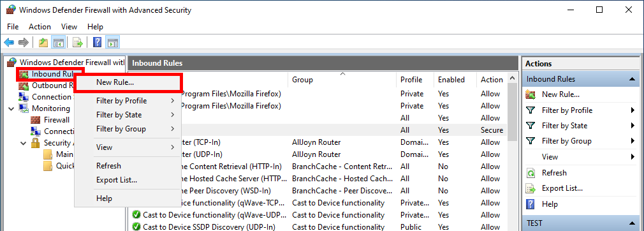Select the Cast to Device SSDP Discovery (UDP-In) rule

(x=209, y=227)
